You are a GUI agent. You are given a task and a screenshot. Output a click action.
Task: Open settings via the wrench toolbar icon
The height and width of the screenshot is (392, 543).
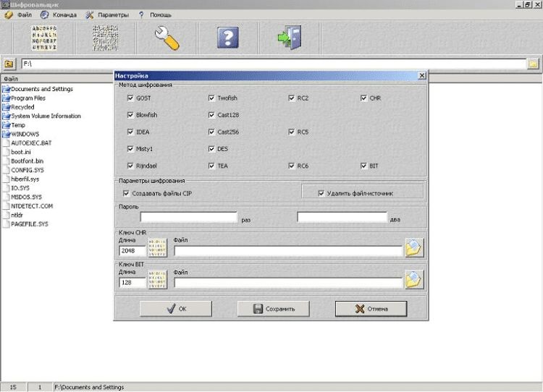[x=167, y=38]
